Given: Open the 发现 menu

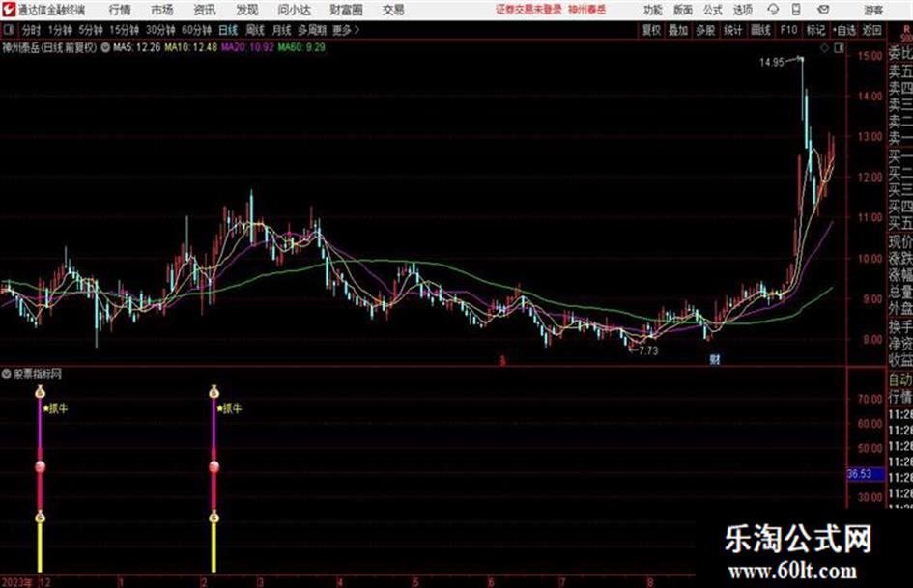Looking at the screenshot, I should 247,10.
